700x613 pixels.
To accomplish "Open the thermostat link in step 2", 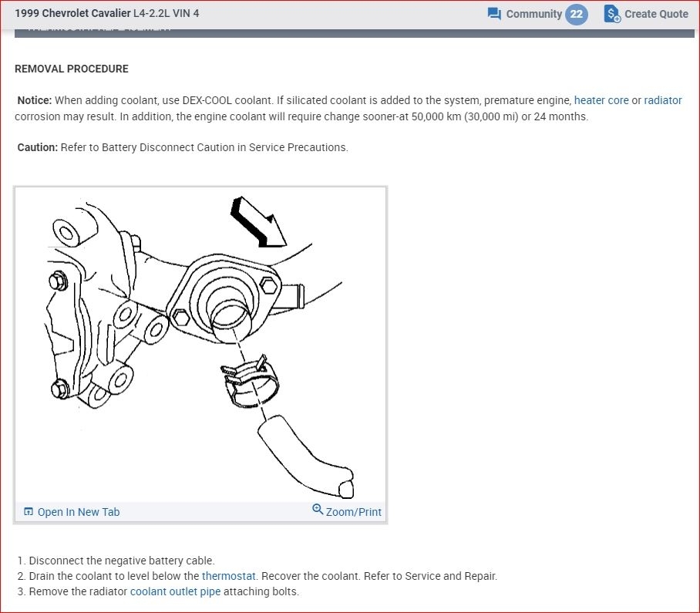I will click(x=228, y=576).
